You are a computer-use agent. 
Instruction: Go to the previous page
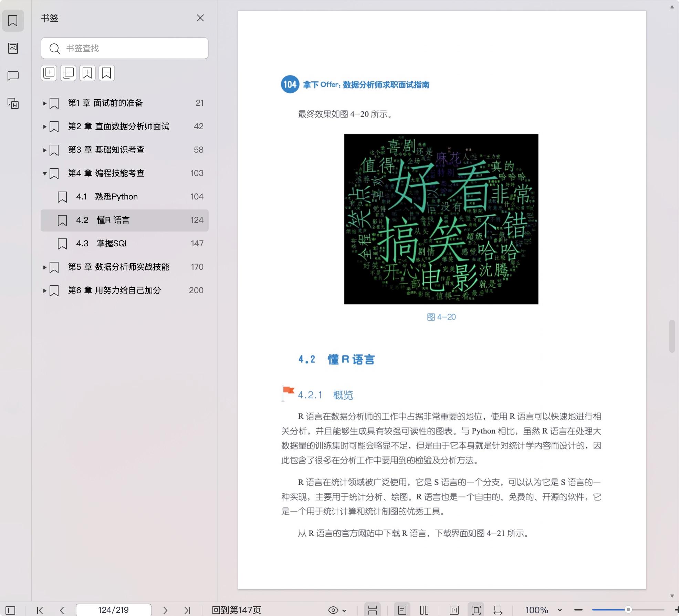(x=62, y=610)
